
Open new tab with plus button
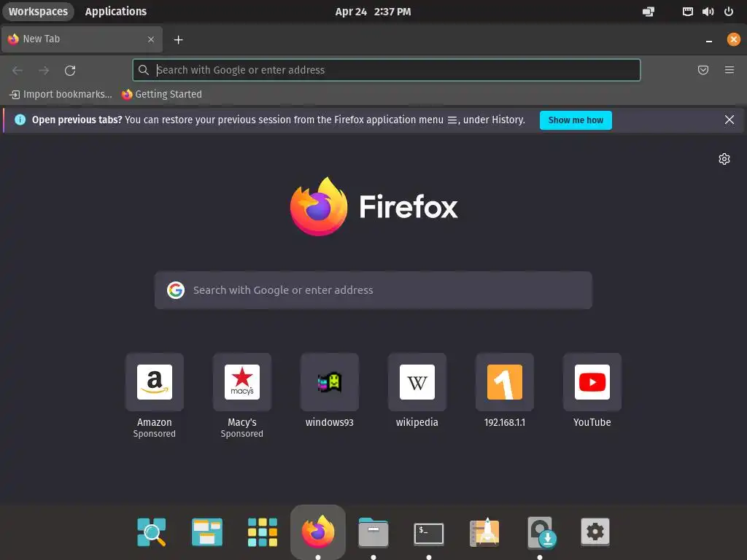[x=178, y=40]
